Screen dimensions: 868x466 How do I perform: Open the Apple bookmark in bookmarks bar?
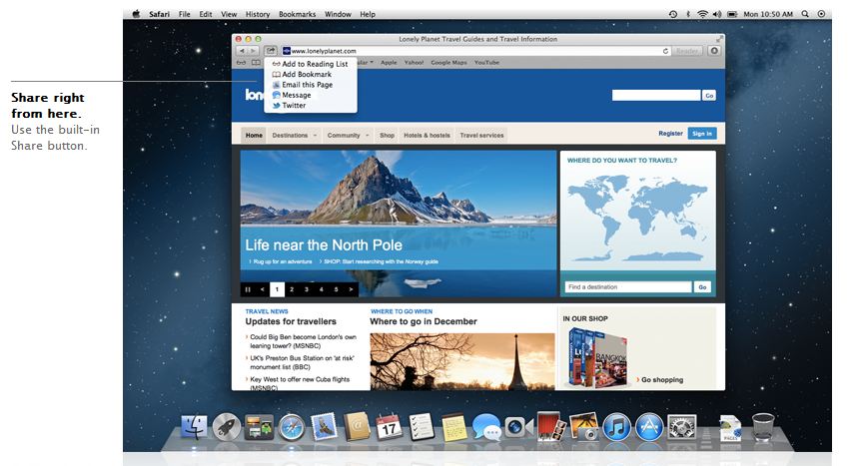389,63
